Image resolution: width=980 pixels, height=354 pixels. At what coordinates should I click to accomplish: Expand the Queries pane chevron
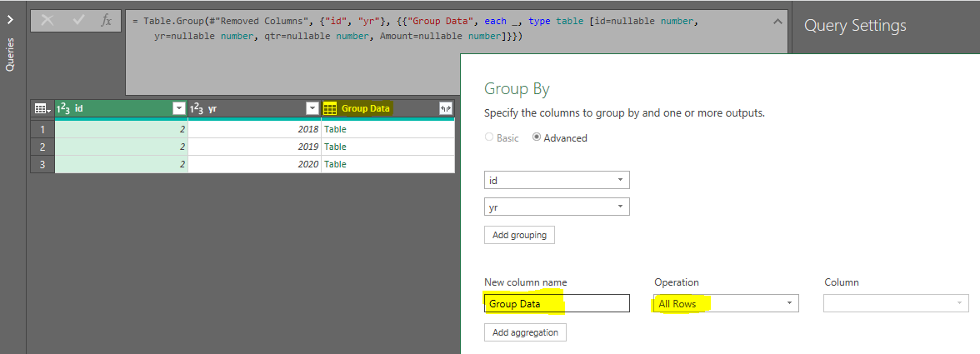point(10,19)
